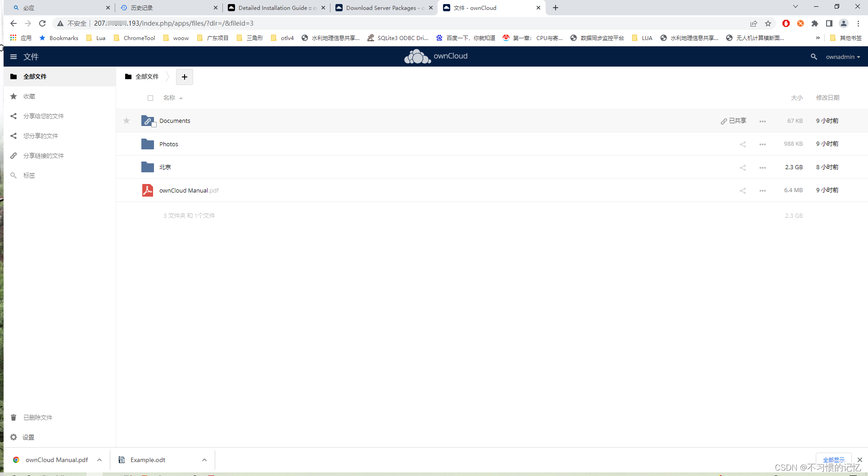Favorite the Documents folder star
Image resolution: width=868 pixels, height=476 pixels.
tap(127, 121)
